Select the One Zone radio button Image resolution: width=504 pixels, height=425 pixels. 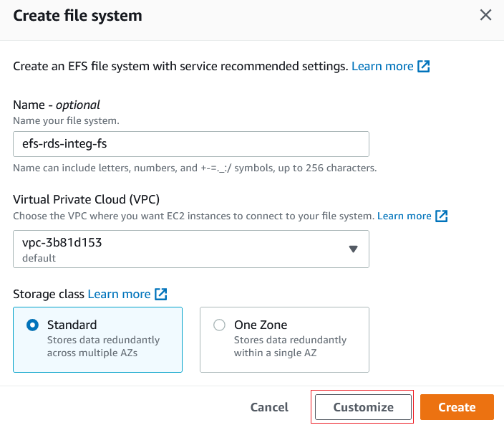click(x=220, y=325)
